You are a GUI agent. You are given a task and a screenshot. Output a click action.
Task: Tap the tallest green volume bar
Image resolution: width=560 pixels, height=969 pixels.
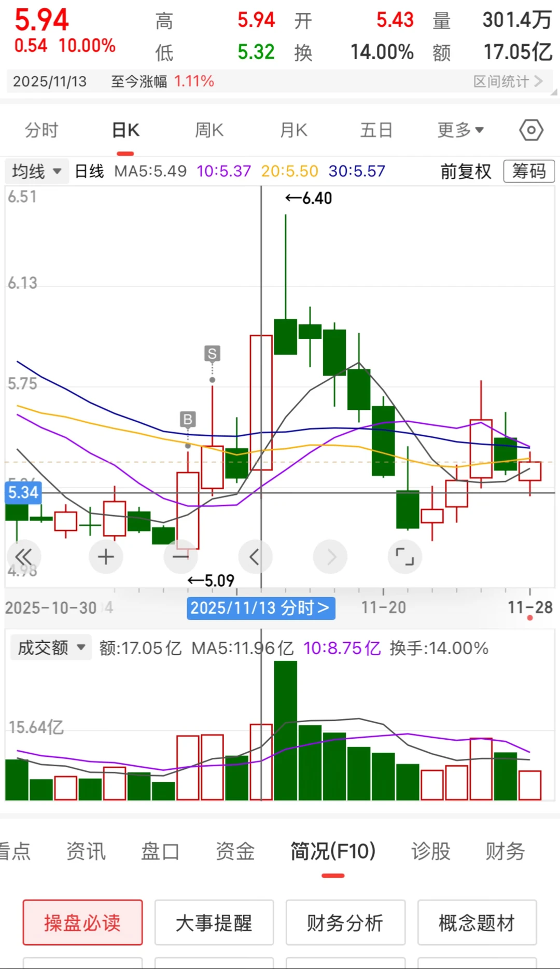pyautogui.click(x=286, y=730)
